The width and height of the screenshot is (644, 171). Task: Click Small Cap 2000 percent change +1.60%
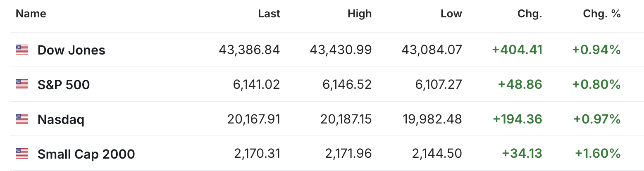point(598,154)
